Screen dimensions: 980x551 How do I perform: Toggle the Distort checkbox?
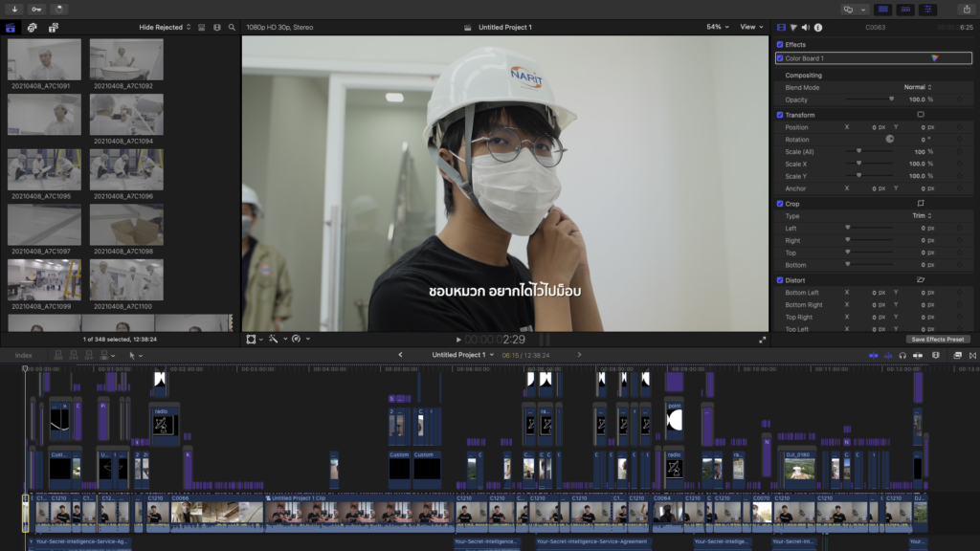(x=780, y=280)
